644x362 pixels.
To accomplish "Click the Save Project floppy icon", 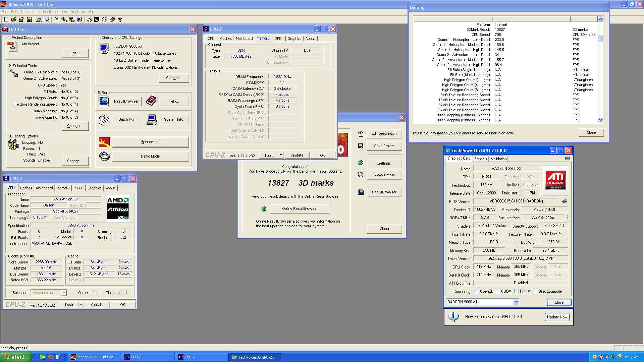I will coord(361,146).
